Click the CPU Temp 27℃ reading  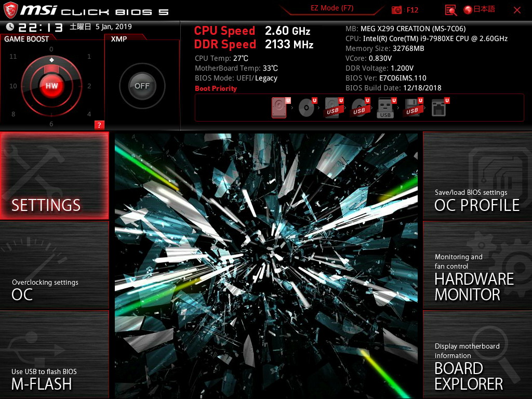pyautogui.click(x=221, y=58)
